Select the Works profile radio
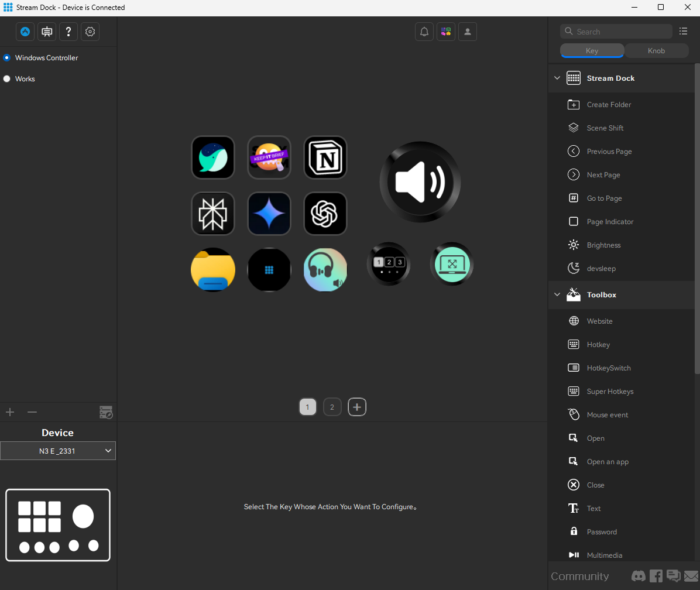Viewport: 700px width, 590px height. [x=6, y=78]
